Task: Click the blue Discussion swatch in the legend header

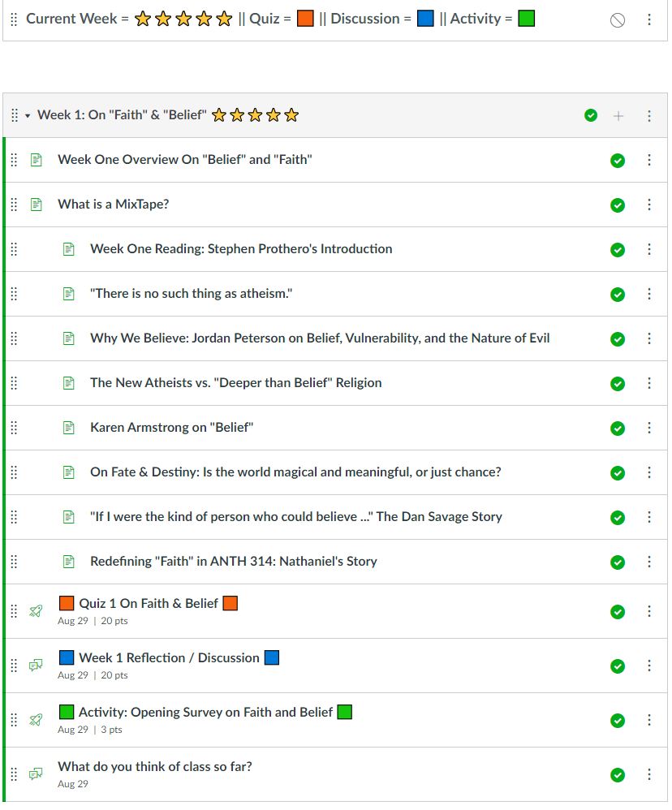Action: [x=425, y=19]
